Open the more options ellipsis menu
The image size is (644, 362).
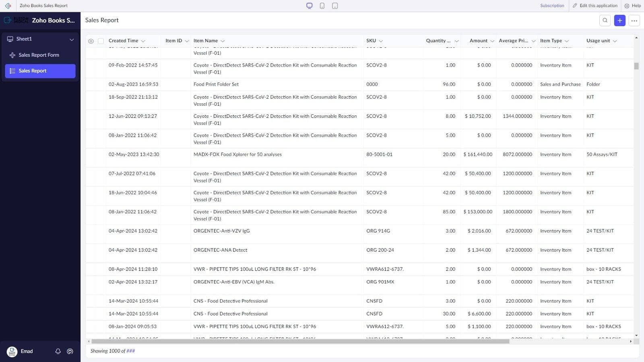tap(634, 21)
